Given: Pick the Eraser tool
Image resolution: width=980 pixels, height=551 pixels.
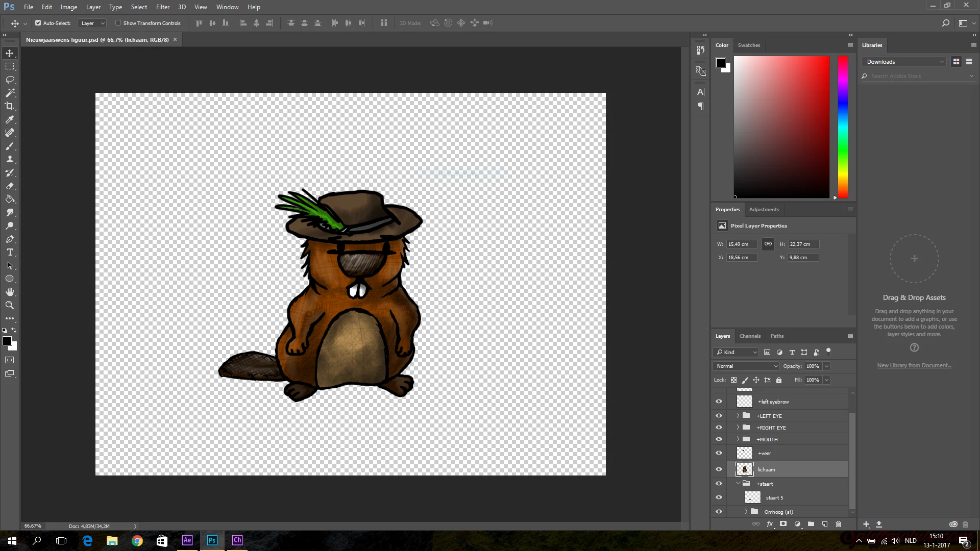Looking at the screenshot, I should [x=10, y=186].
